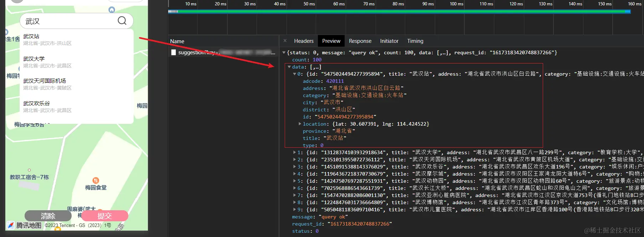Click the message: "query ok" line
The height and width of the screenshot is (237, 644).
tap(320, 217)
